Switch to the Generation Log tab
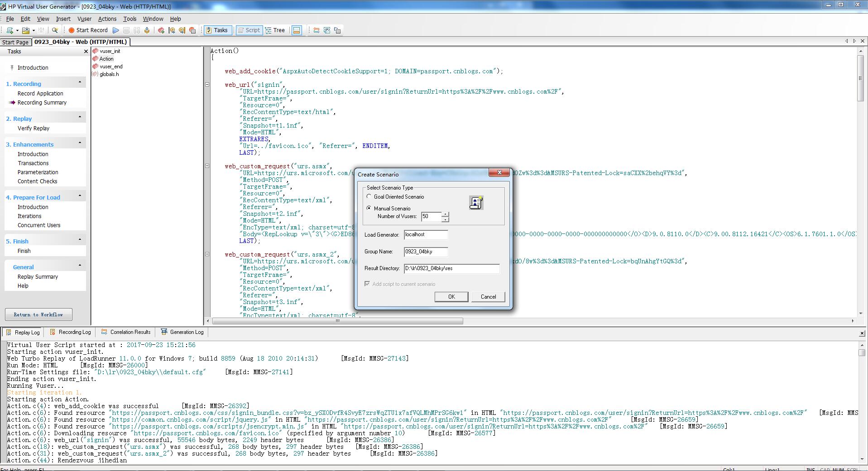 point(182,332)
